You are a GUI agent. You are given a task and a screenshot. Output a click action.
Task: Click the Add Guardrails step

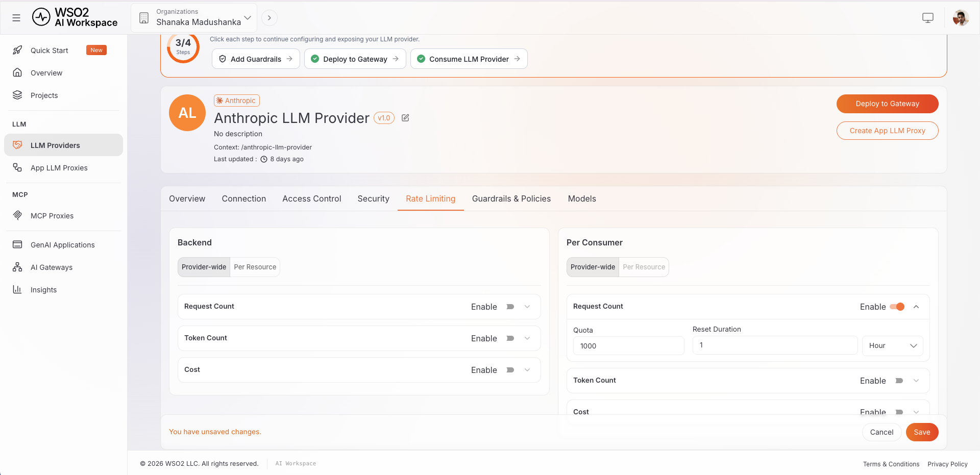tap(256, 59)
